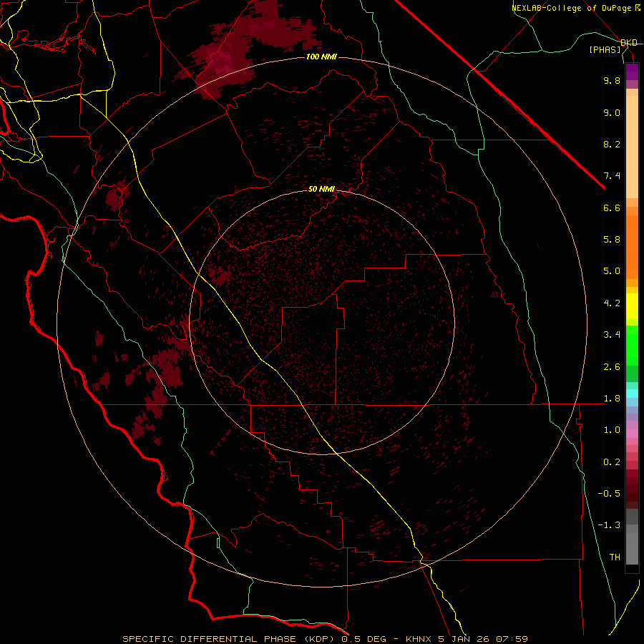Click the 1.8 color scale value
The width and height of the screenshot is (644, 644).
[x=612, y=399]
